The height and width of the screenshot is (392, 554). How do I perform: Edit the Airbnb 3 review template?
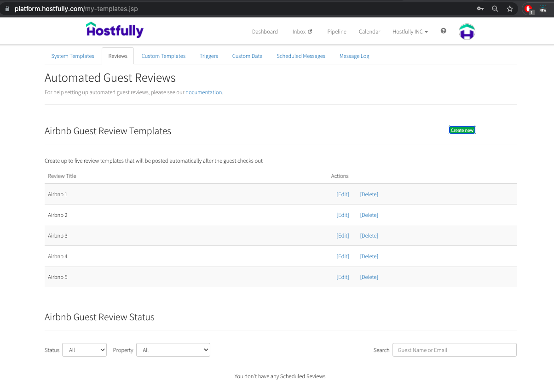[342, 235]
